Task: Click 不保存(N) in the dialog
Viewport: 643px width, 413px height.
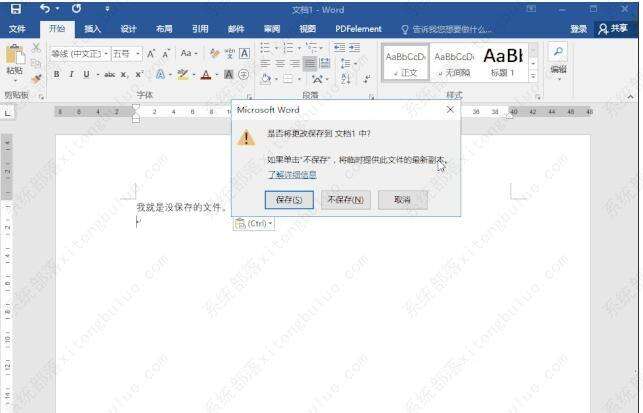Action: coord(346,200)
